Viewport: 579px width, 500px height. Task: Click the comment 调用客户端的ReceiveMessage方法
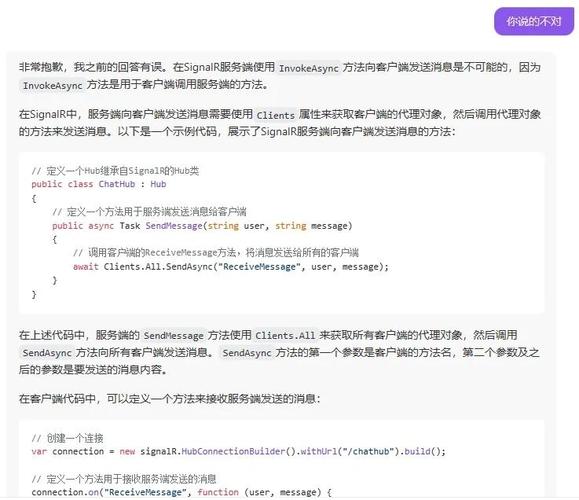[x=216, y=253]
